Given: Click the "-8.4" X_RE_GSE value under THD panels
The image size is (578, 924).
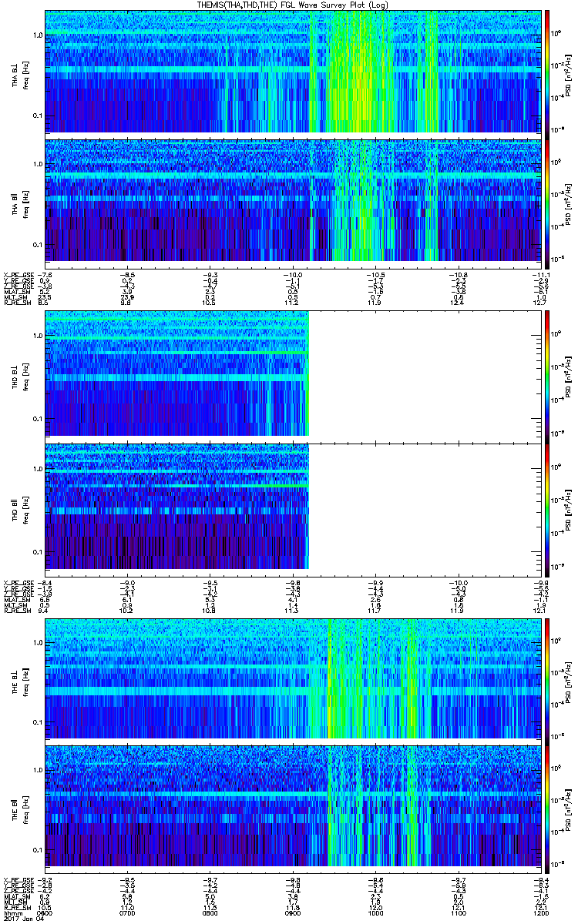Looking at the screenshot, I should click(x=45, y=583).
